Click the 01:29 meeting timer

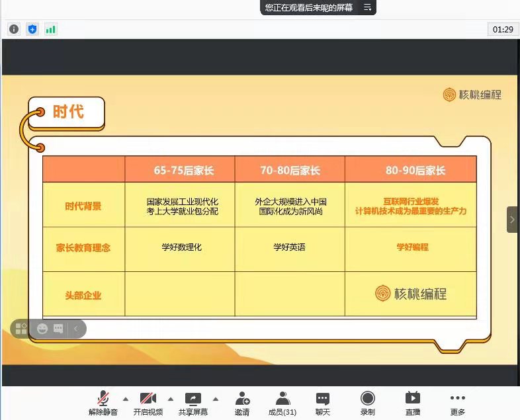click(x=503, y=29)
